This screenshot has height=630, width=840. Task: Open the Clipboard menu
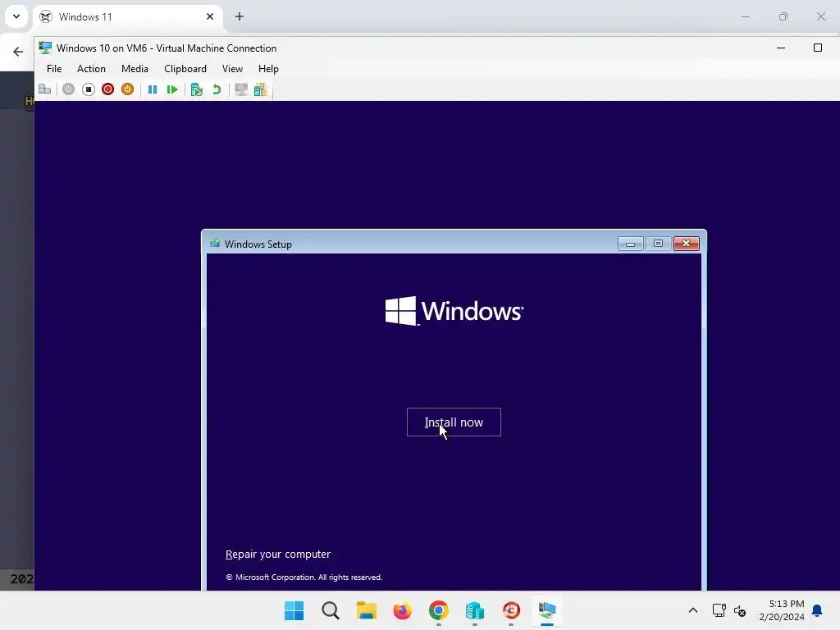pyautogui.click(x=185, y=69)
